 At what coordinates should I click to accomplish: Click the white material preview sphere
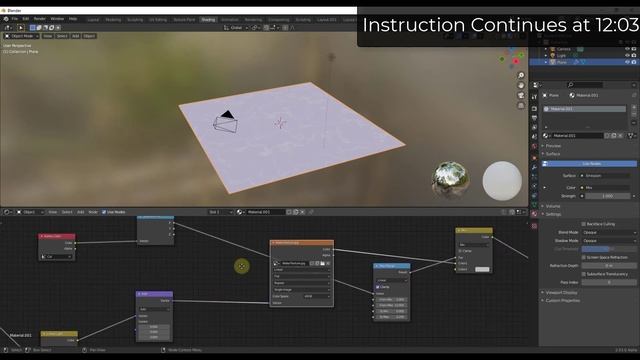pos(502,181)
